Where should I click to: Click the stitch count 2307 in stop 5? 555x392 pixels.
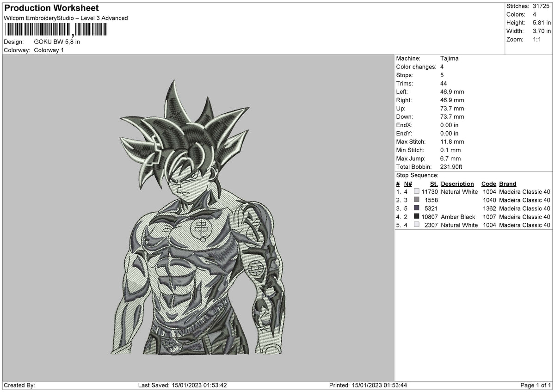pos(432,225)
